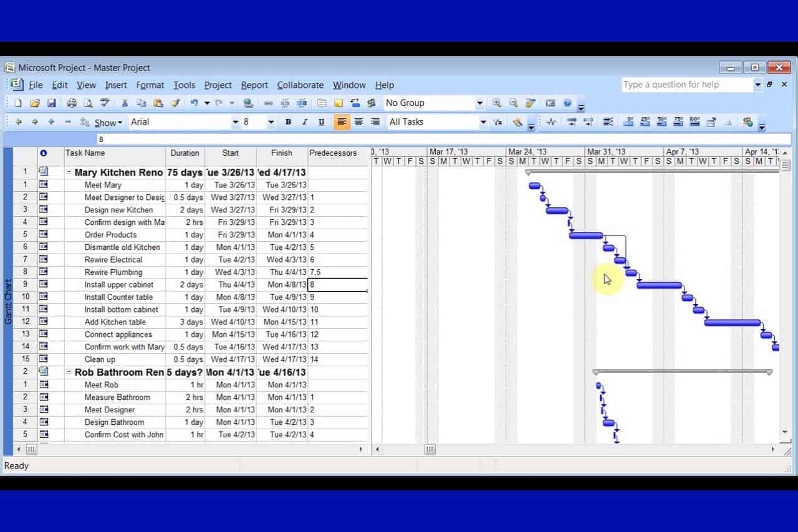Undo the last action
The image size is (798, 532).
coord(195,103)
